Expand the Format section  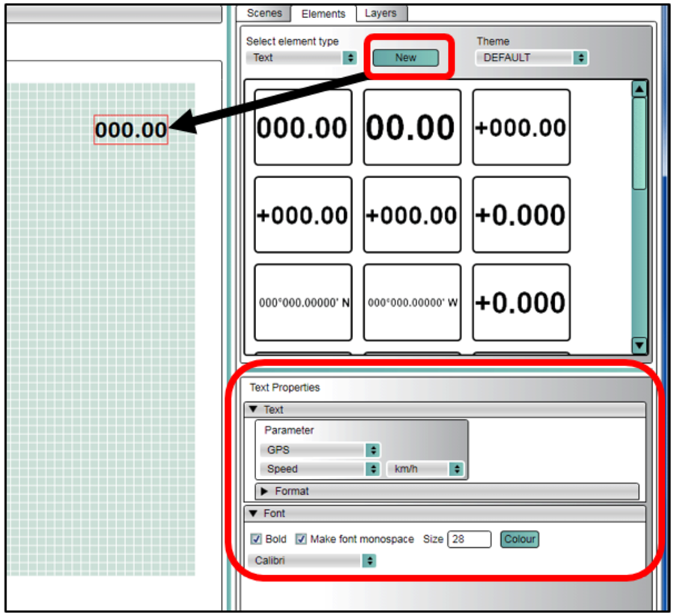click(x=264, y=491)
